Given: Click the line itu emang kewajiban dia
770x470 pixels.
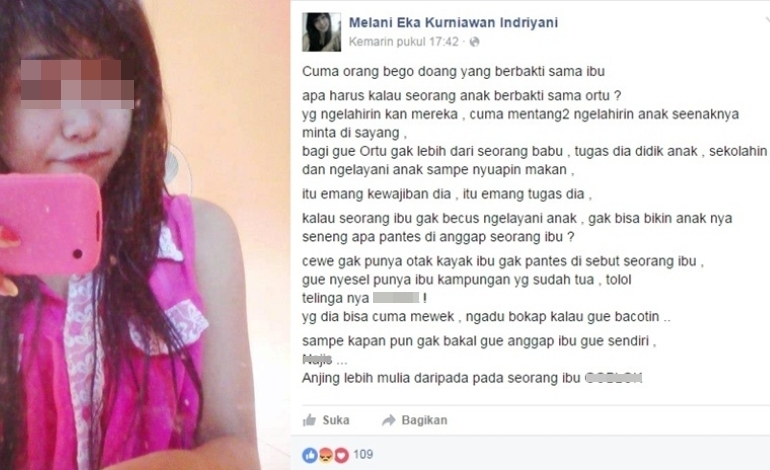Looking at the screenshot, I should pyautogui.click(x=447, y=194).
